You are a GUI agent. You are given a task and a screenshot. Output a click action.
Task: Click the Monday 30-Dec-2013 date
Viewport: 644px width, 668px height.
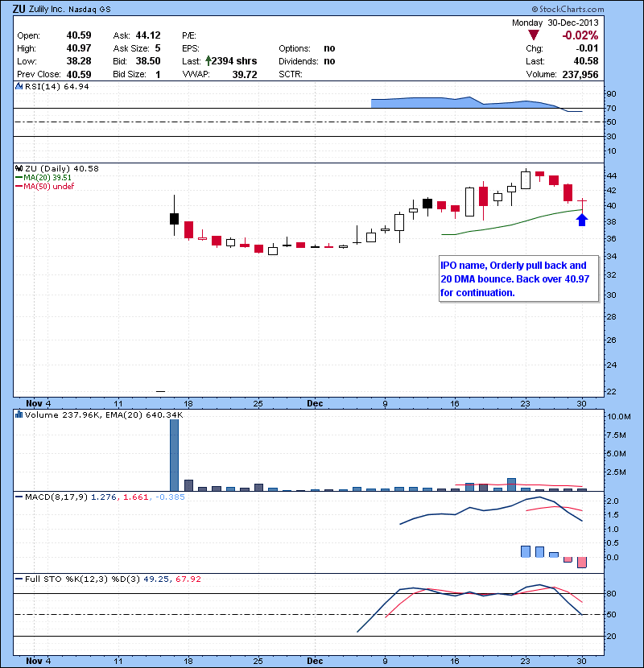coord(555,23)
